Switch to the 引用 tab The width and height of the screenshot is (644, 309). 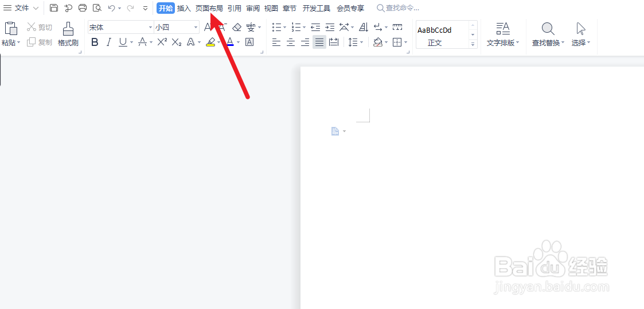235,8
